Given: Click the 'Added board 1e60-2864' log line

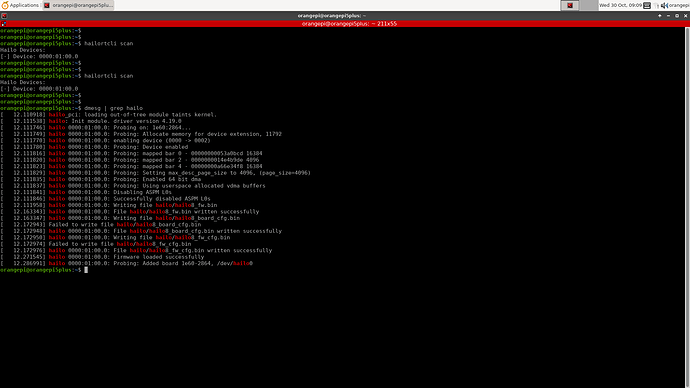Looking at the screenshot, I should tap(126, 264).
